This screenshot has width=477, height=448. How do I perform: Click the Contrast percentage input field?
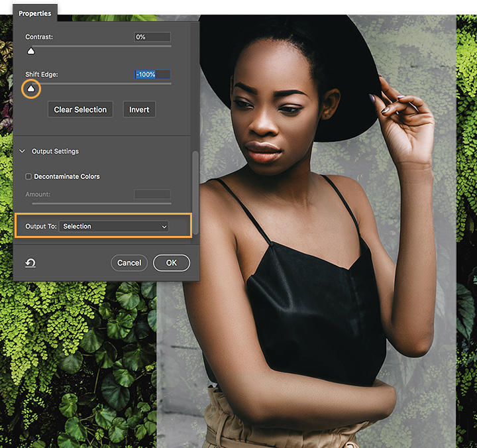(x=152, y=37)
